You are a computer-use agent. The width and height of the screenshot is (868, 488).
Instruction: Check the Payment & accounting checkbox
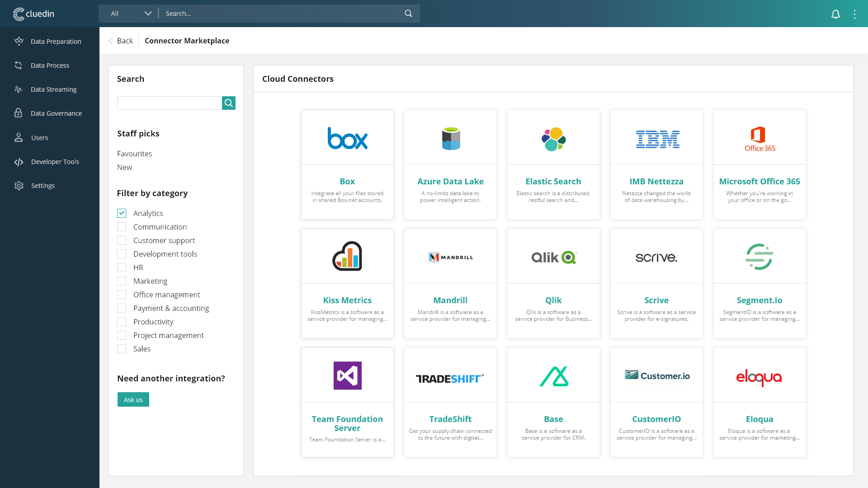click(122, 308)
